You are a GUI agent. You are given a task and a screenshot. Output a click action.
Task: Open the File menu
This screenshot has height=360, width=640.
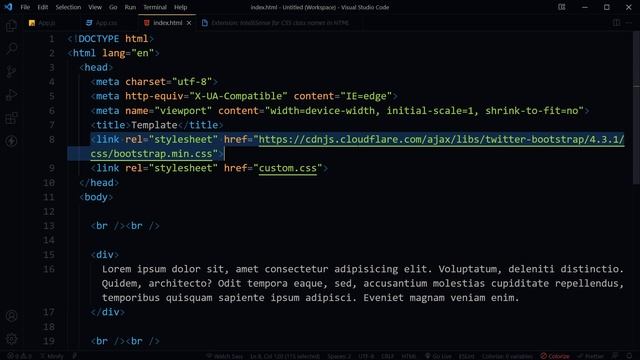coord(25,7)
